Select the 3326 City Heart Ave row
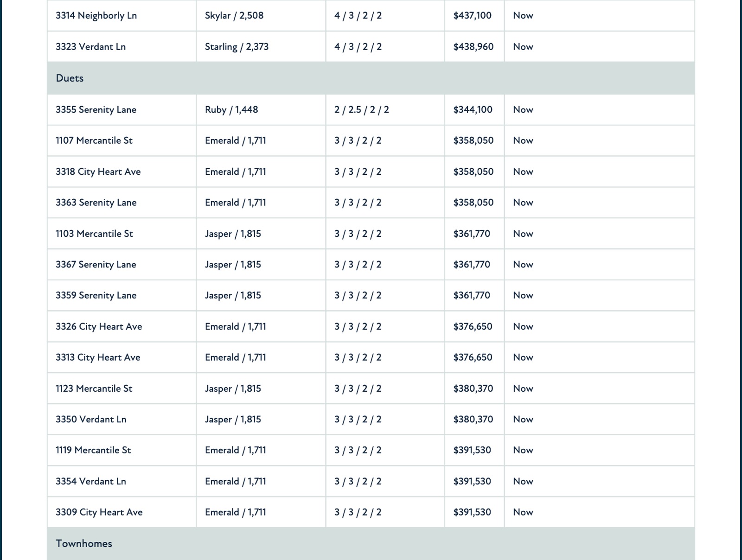The height and width of the screenshot is (560, 742). (x=371, y=326)
